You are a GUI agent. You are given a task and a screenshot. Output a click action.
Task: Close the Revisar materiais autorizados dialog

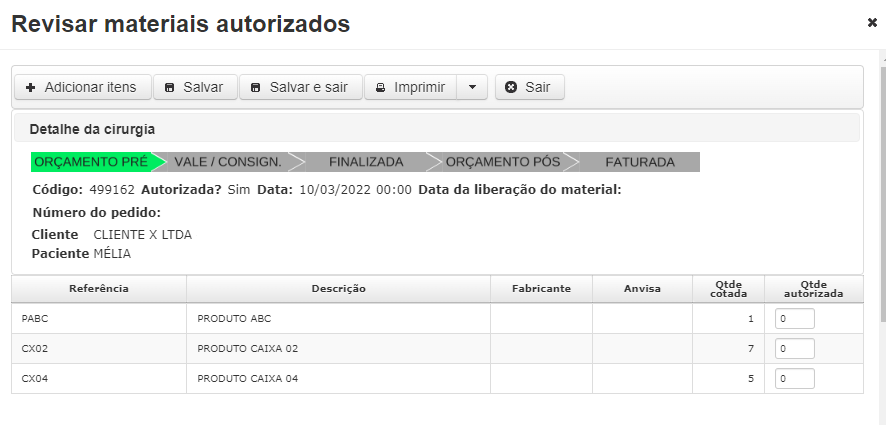tap(872, 23)
